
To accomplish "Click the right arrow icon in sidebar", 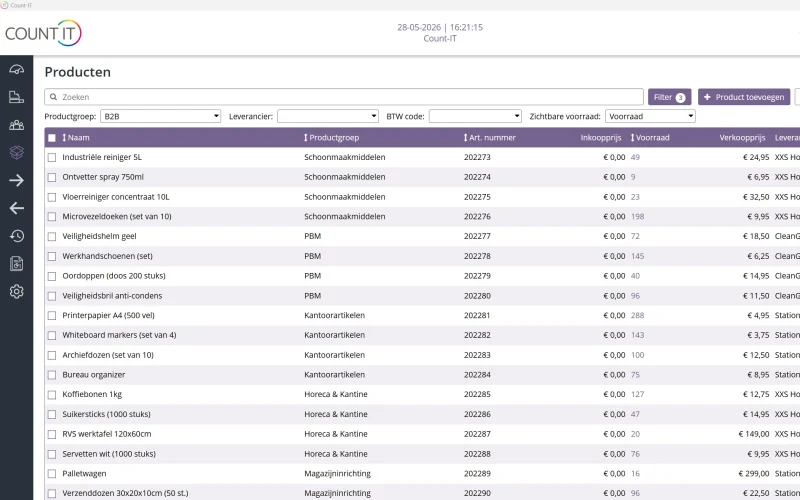I will 16,180.
